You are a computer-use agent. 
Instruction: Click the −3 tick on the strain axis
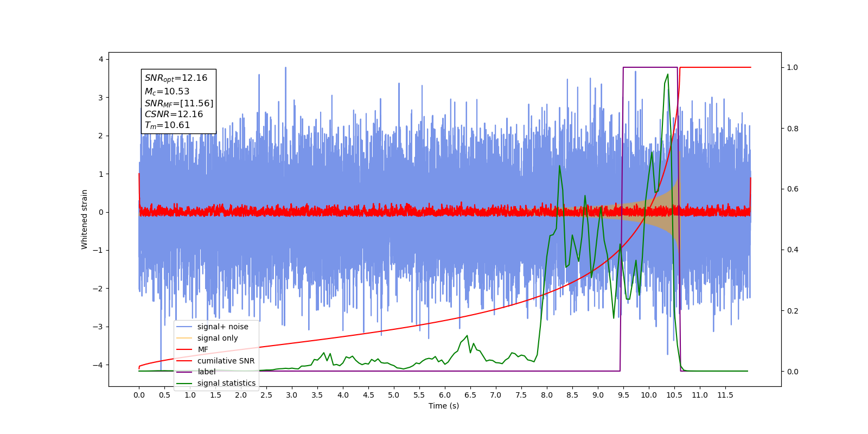coord(98,327)
